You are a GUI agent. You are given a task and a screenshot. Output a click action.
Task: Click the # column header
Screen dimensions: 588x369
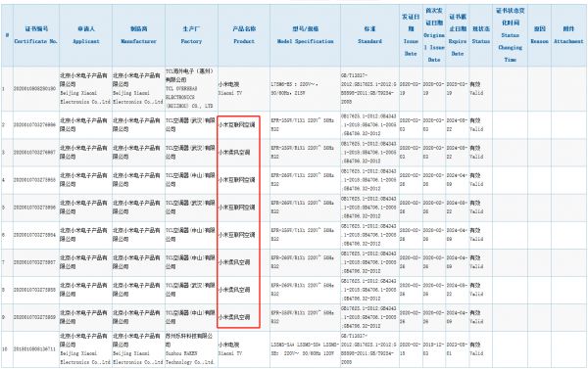[7, 35]
